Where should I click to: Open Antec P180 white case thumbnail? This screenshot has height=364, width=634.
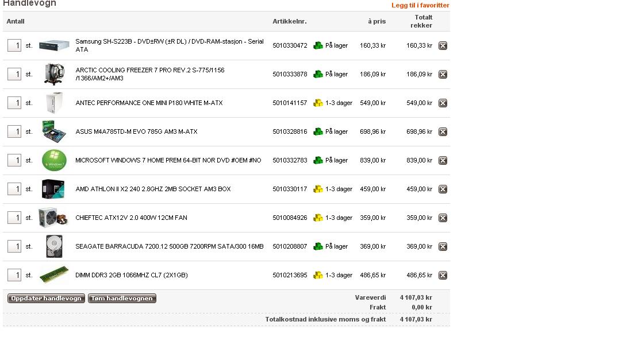(x=54, y=103)
